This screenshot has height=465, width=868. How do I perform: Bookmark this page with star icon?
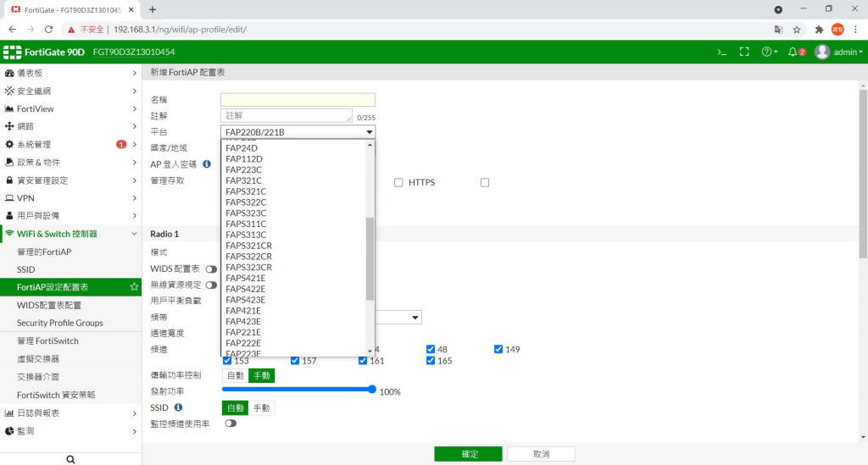pos(797,30)
